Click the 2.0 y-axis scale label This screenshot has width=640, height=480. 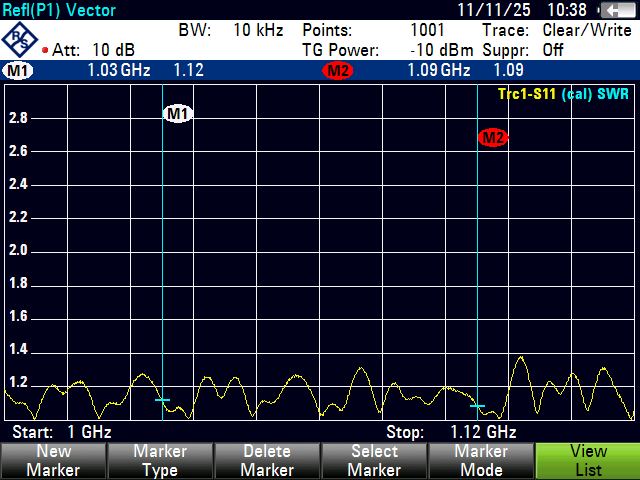click(18, 250)
